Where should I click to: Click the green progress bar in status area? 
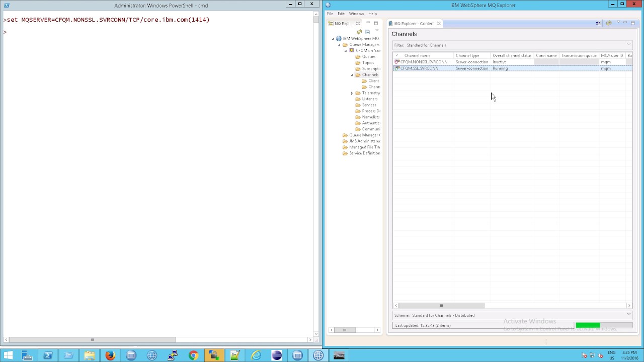point(588,325)
